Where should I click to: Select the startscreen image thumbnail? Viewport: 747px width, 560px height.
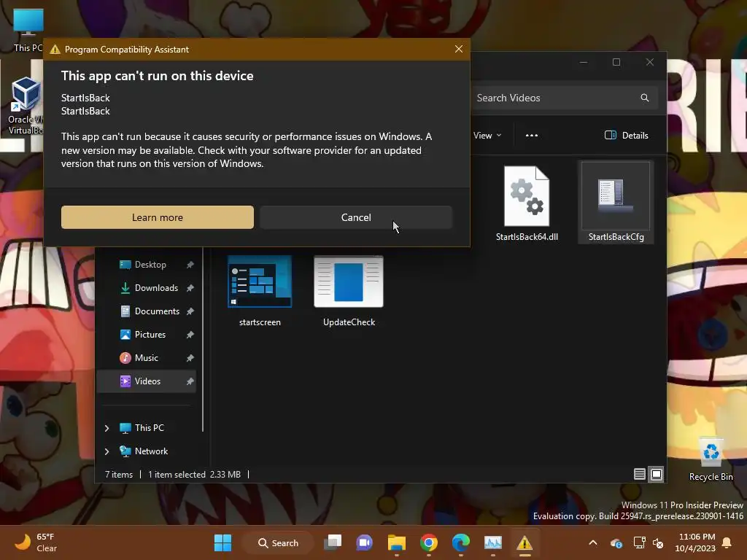coord(260,292)
